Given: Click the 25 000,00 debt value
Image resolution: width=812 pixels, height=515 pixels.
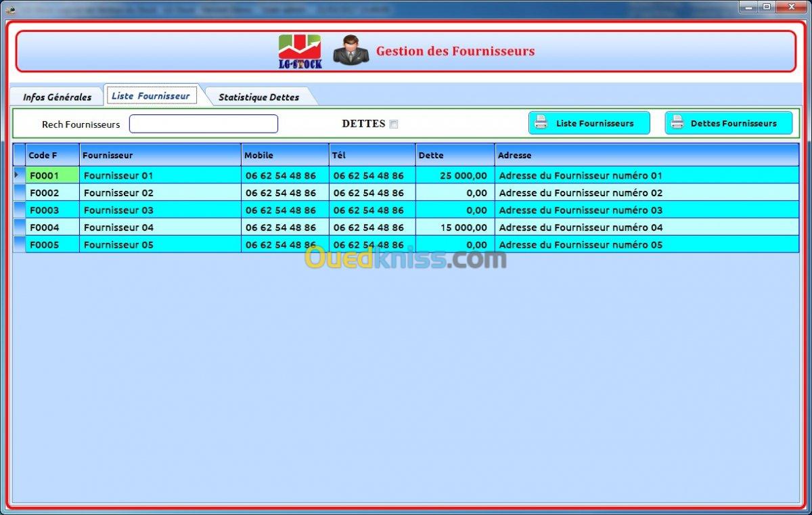Looking at the screenshot, I should [464, 176].
